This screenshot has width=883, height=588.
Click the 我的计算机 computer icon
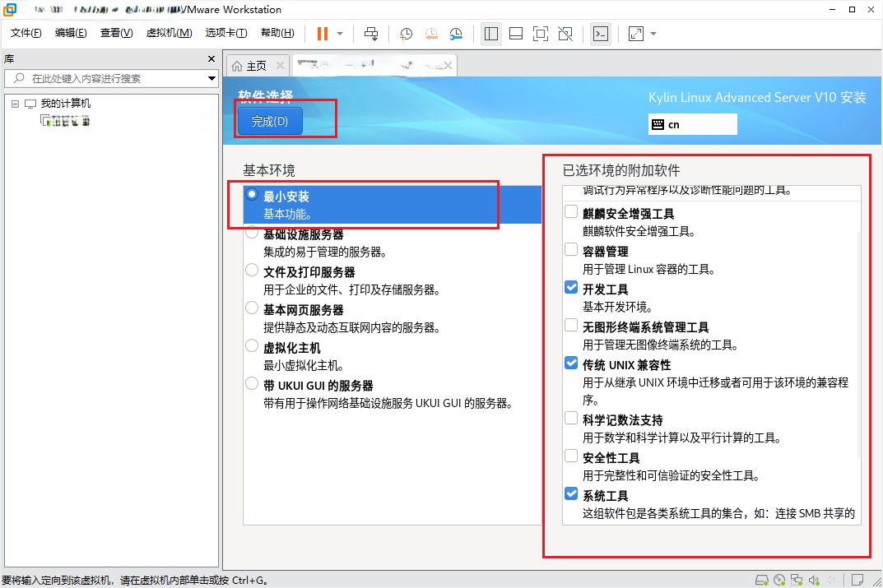pyautogui.click(x=30, y=104)
